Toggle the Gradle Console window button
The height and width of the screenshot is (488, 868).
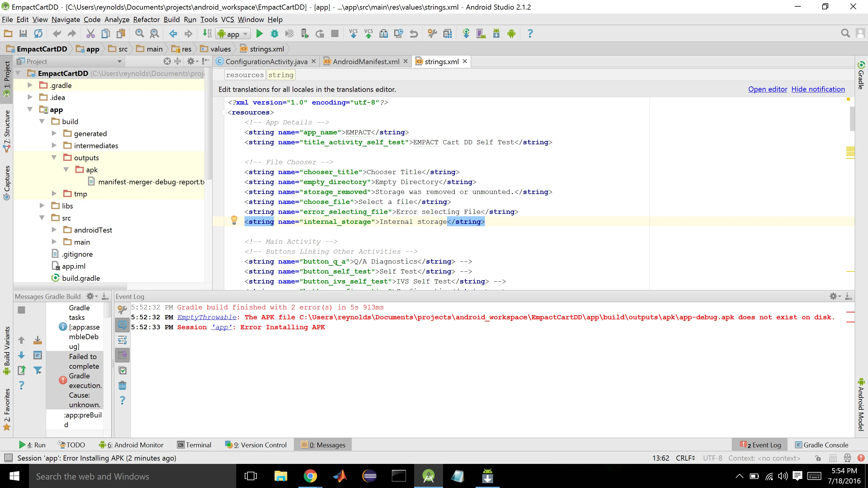pyautogui.click(x=822, y=445)
